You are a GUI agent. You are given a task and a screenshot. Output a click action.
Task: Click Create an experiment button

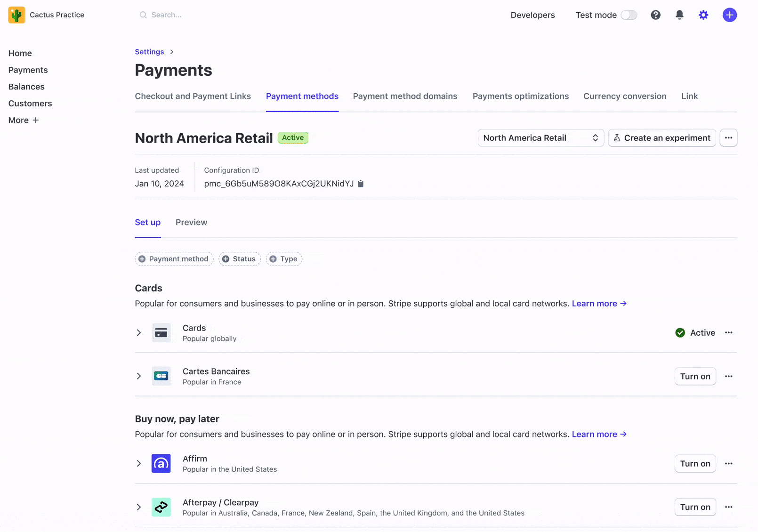click(662, 138)
